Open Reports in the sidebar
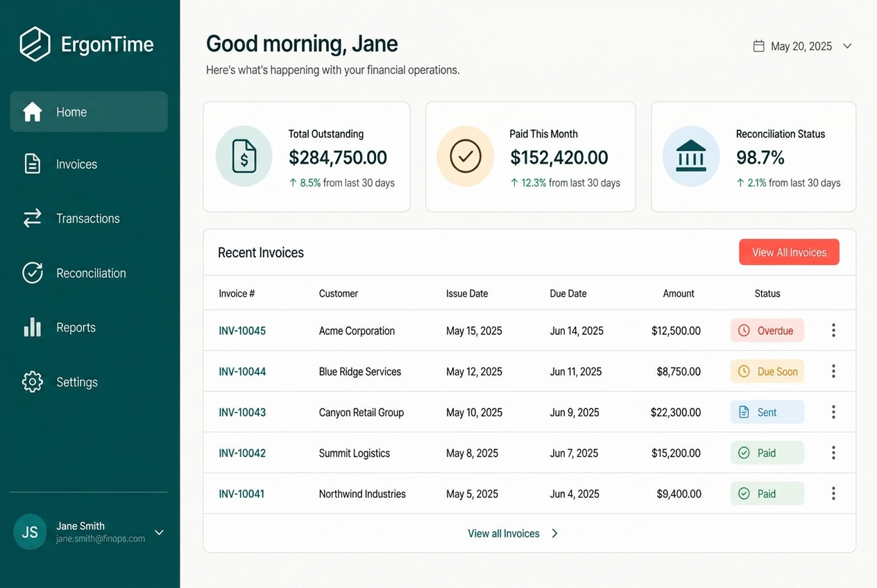This screenshot has width=877, height=588. click(x=89, y=327)
